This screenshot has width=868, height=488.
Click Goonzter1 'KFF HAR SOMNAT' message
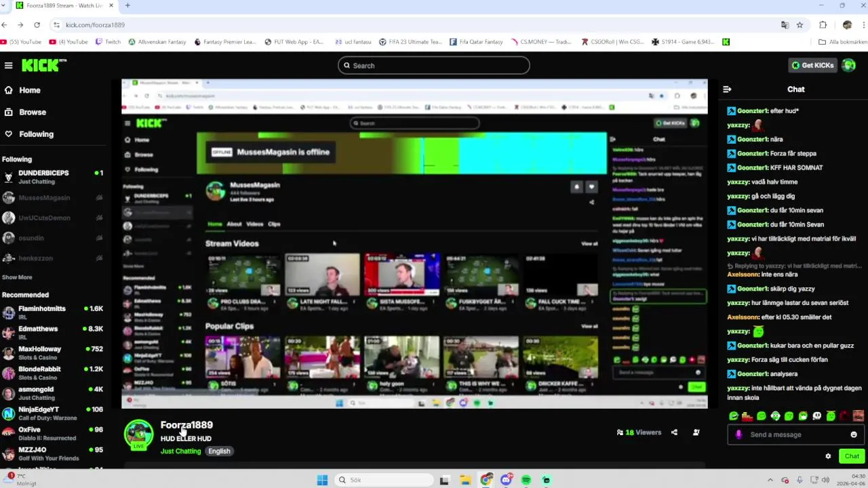775,167
